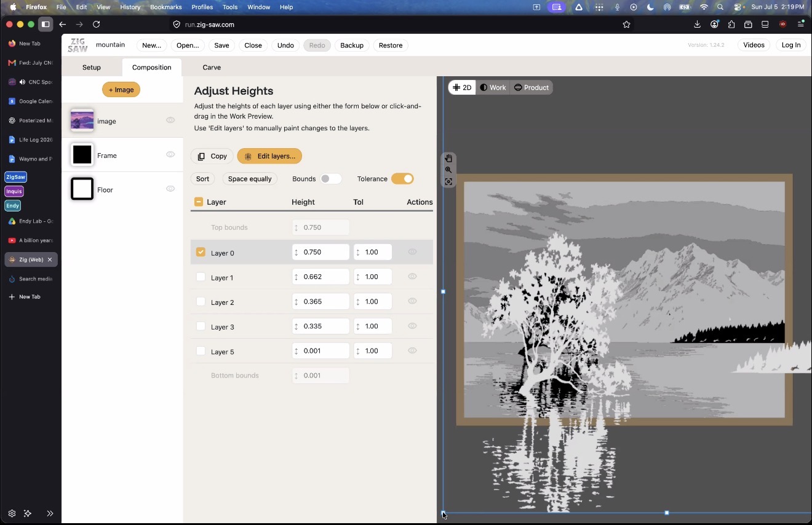Turn on the Bounds switch
This screenshot has width=812, height=525.
(x=331, y=179)
